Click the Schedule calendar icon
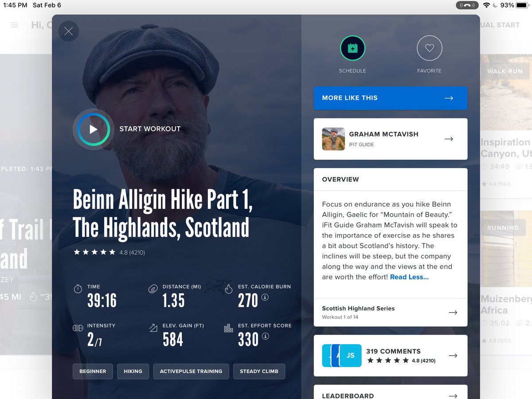 pyautogui.click(x=352, y=48)
